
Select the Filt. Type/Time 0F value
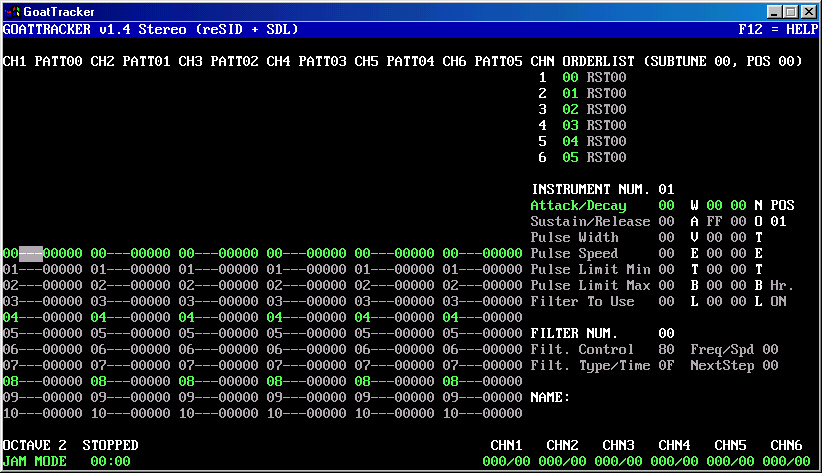[666, 366]
